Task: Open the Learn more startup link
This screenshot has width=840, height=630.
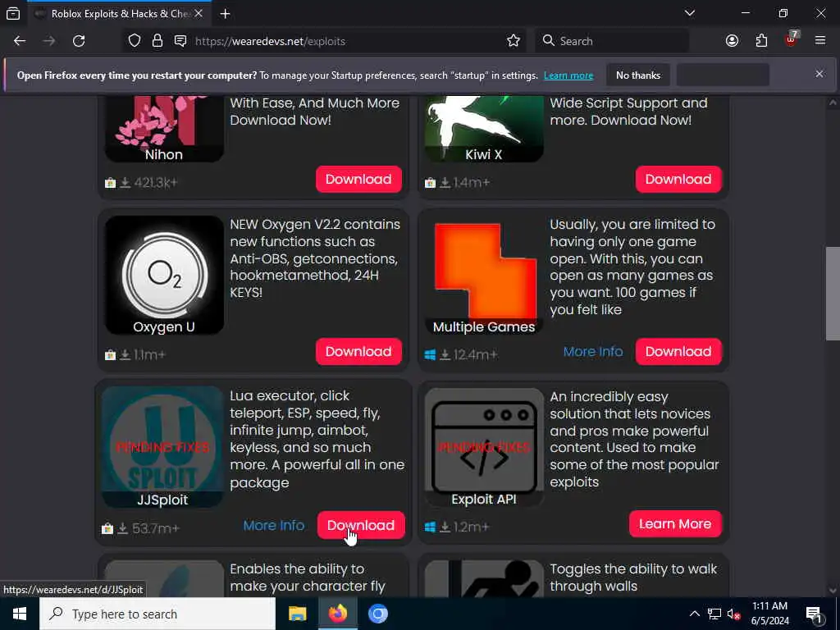Action: pyautogui.click(x=568, y=75)
